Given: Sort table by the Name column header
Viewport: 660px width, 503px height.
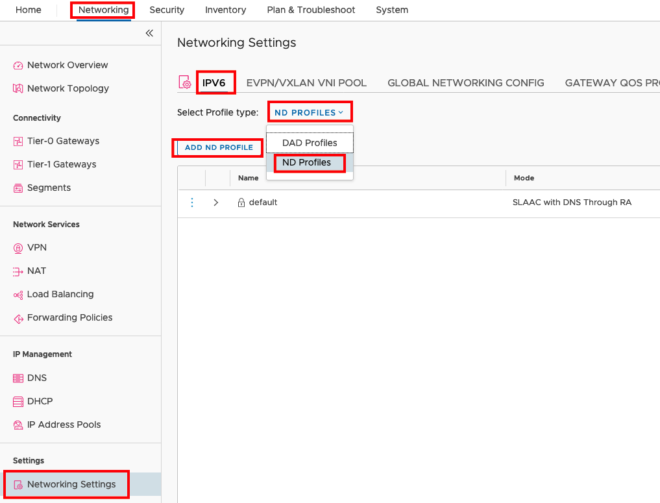Looking at the screenshot, I should click(249, 178).
